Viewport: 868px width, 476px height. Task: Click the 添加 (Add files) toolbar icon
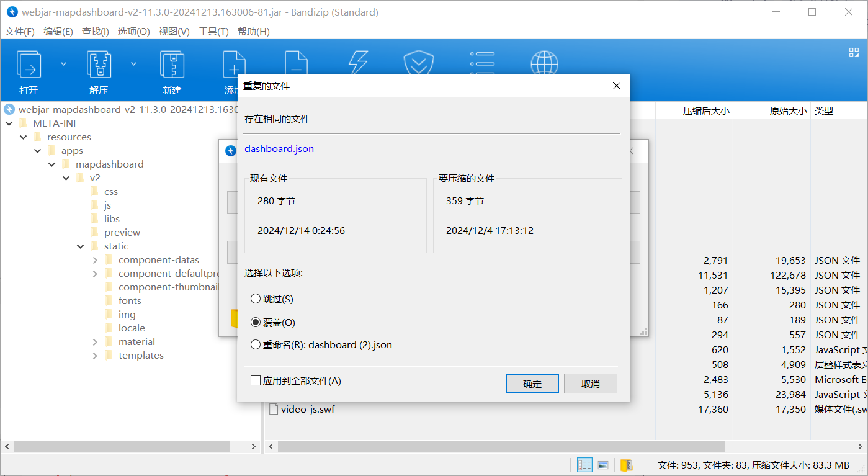click(x=235, y=65)
